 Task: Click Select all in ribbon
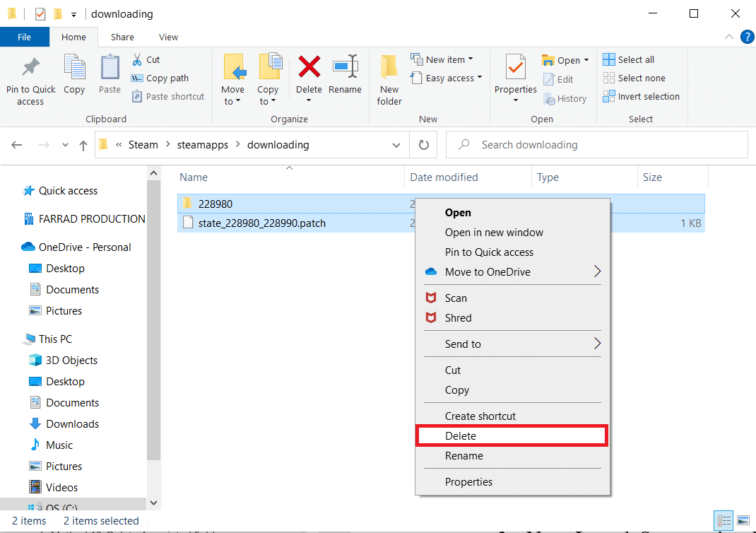click(x=629, y=60)
